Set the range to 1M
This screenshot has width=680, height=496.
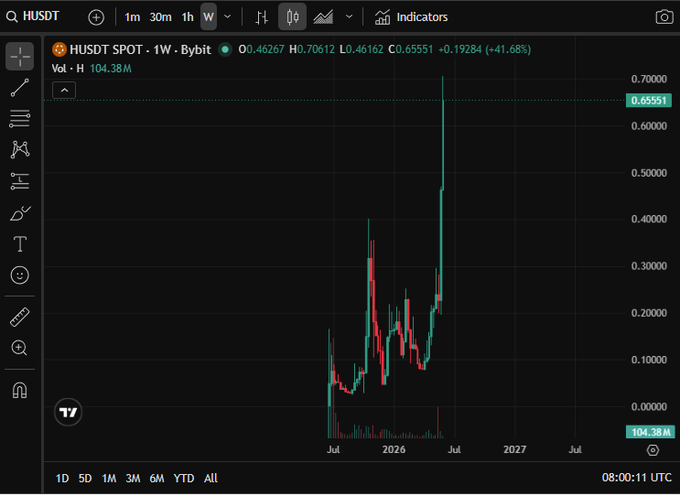[x=109, y=478]
